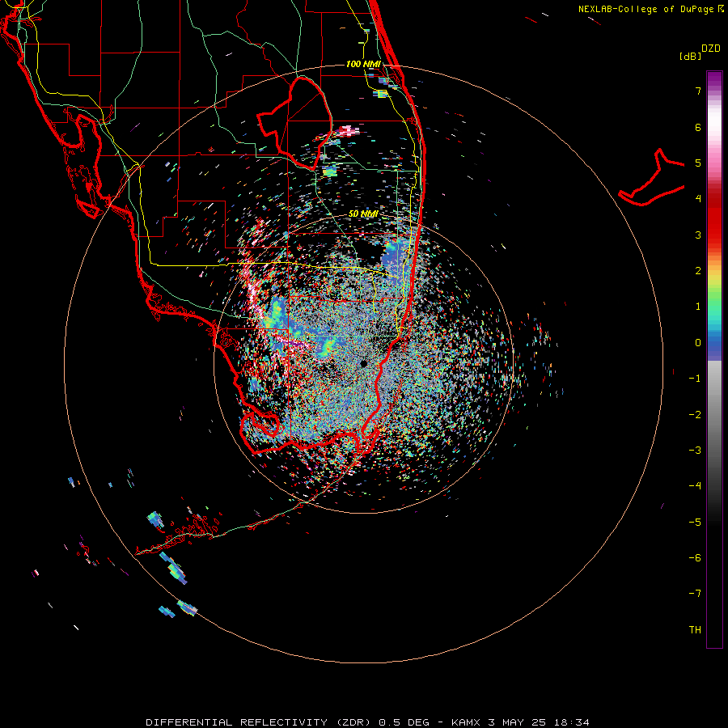Select the 6 tick label on the scale
The image size is (728, 728).
(x=698, y=127)
